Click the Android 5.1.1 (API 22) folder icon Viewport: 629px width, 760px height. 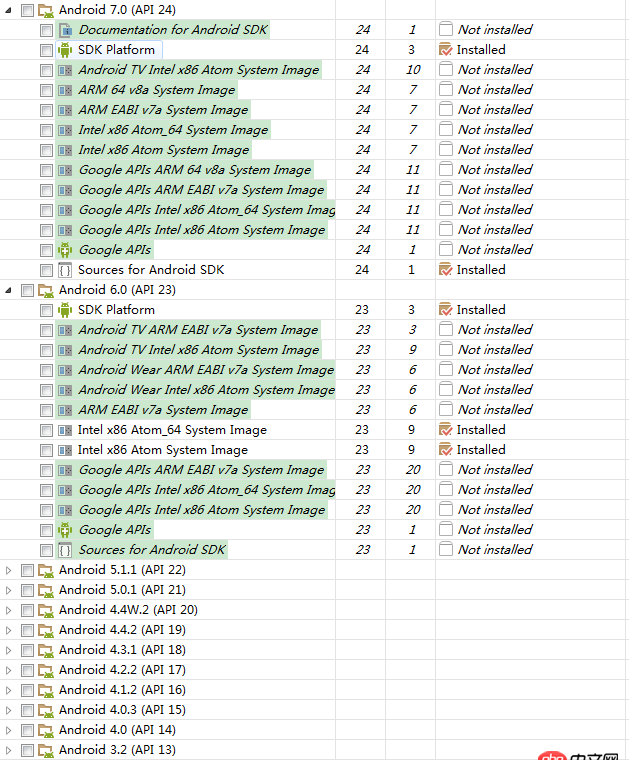(x=46, y=570)
